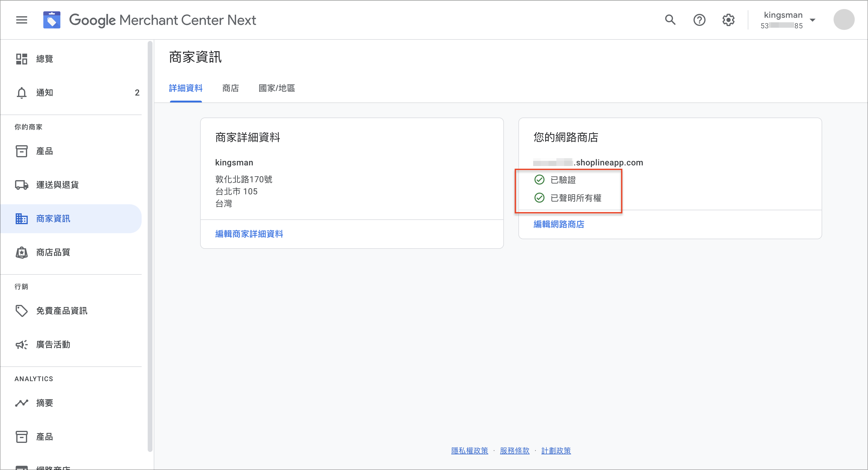Click the 您的網路商店 card heading

566,137
